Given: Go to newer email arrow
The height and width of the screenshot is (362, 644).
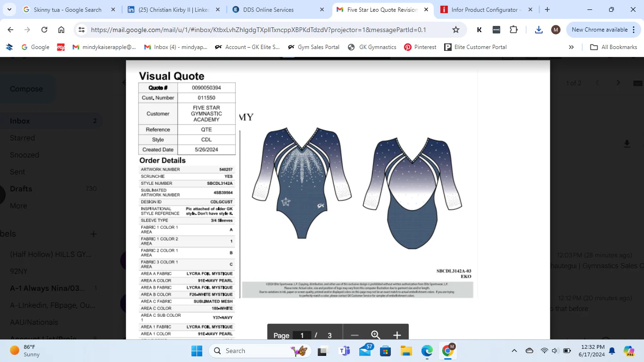Looking at the screenshot, I should (597, 83).
